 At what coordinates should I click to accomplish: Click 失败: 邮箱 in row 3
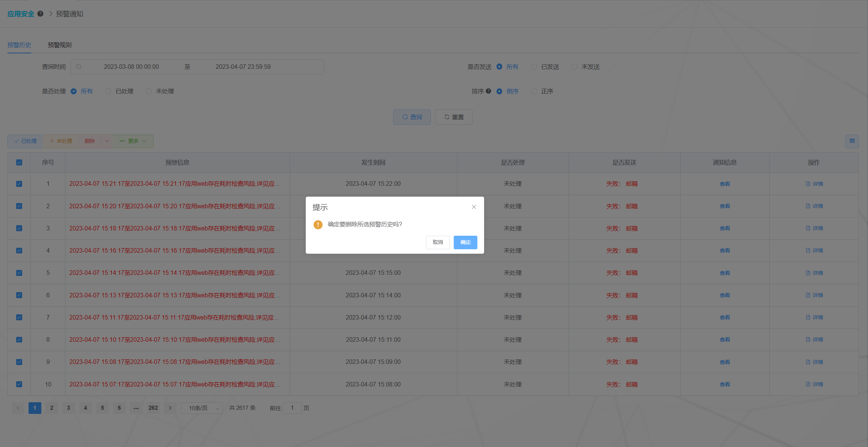pyautogui.click(x=622, y=228)
